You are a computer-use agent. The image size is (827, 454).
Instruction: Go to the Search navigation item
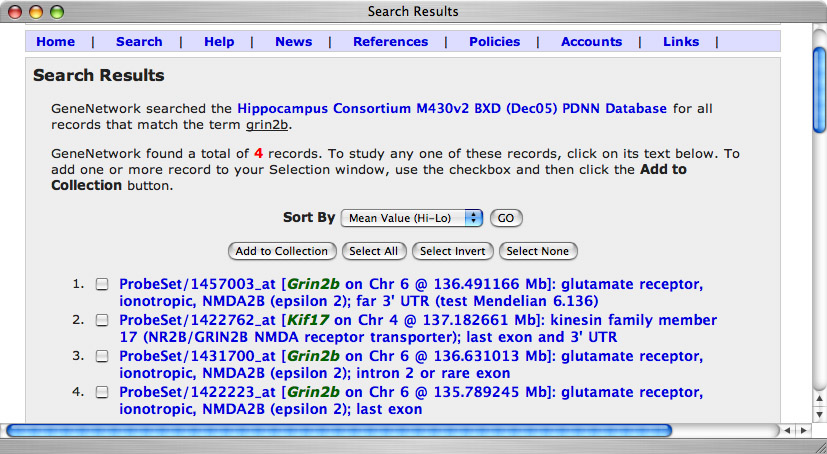(x=139, y=42)
